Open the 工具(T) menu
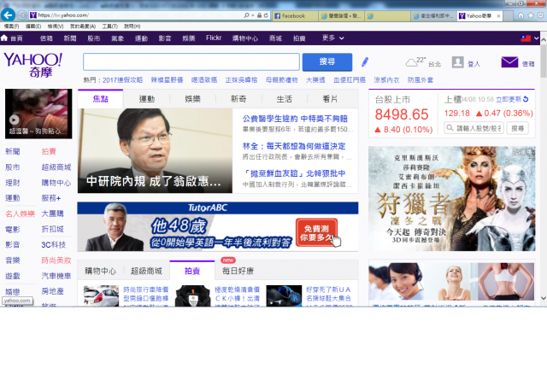Screen dimensions: 547x392 tap(109, 26)
